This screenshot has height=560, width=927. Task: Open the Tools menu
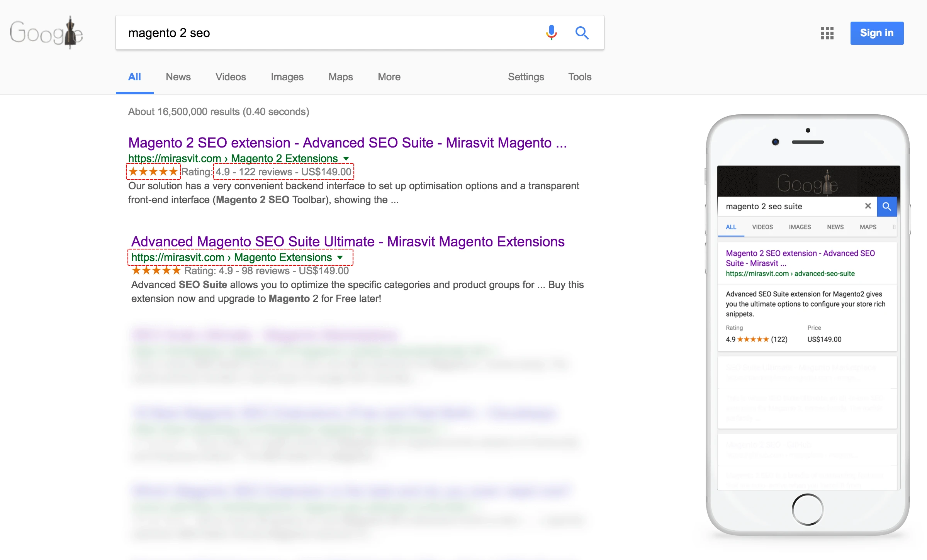pos(579,77)
